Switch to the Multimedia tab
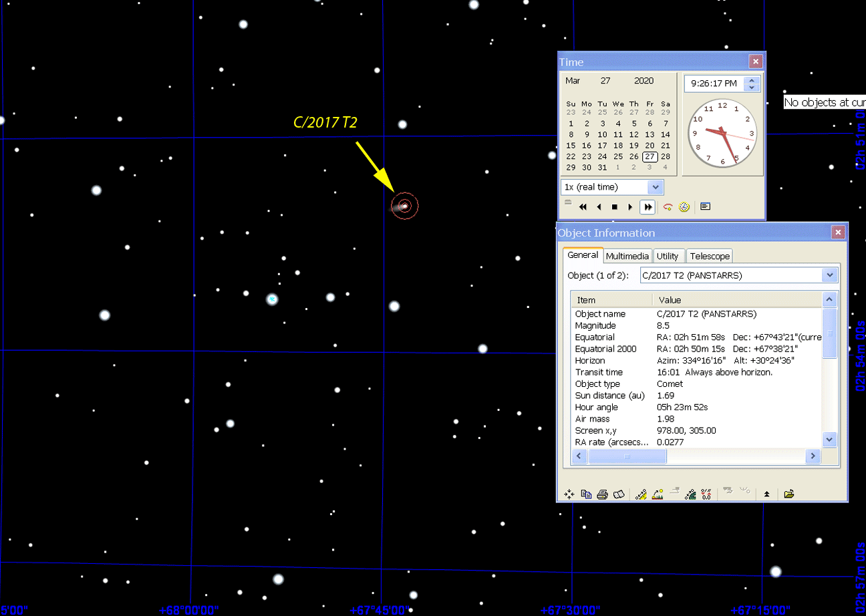The width and height of the screenshot is (866, 616). click(627, 256)
